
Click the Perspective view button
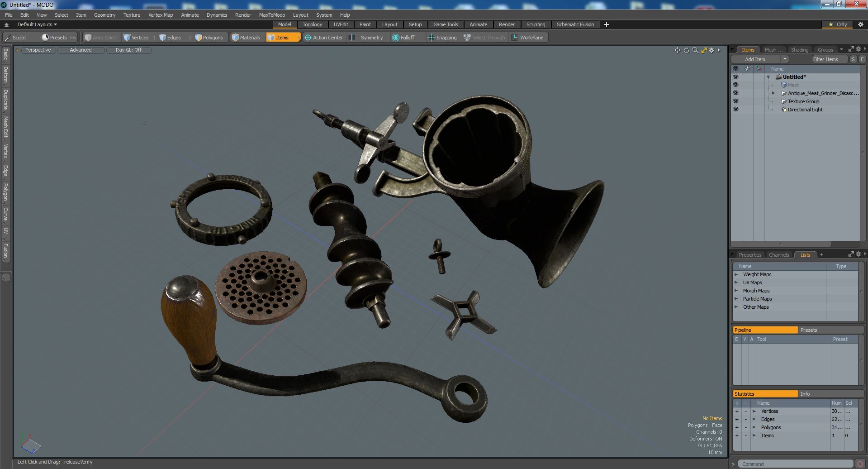point(38,50)
